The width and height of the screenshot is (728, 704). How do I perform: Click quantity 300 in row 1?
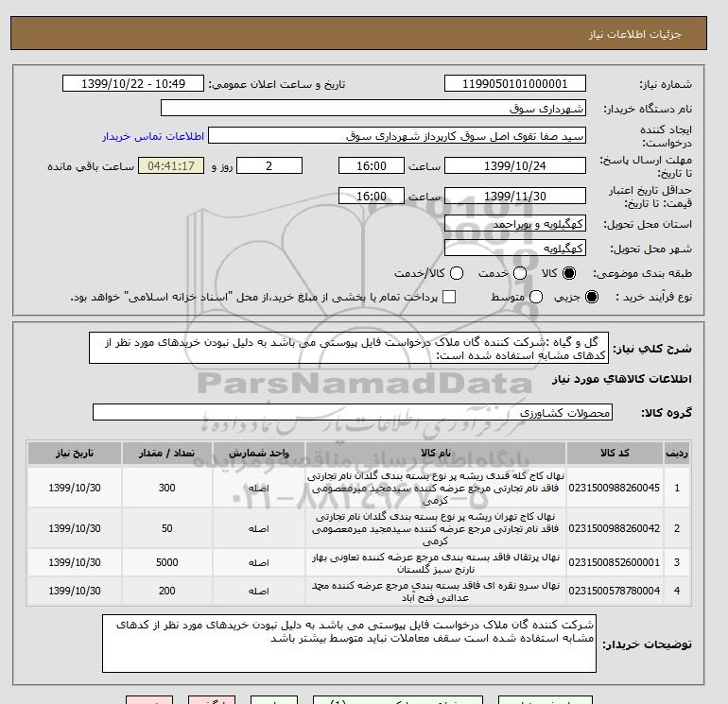[x=167, y=488]
